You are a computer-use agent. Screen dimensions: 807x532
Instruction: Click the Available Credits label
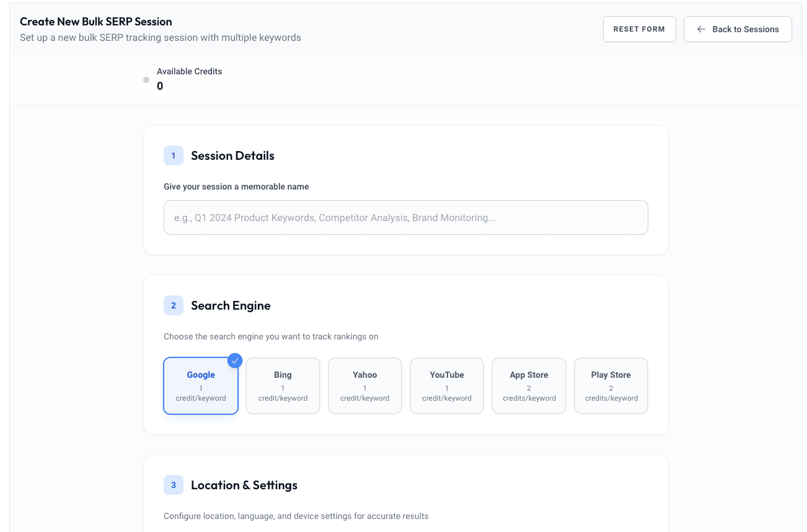189,71
